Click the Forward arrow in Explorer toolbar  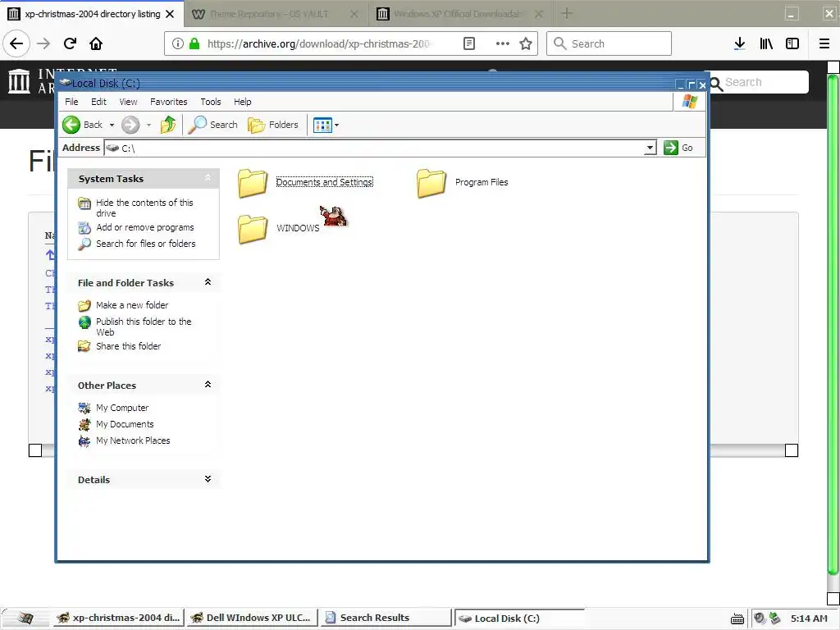130,125
